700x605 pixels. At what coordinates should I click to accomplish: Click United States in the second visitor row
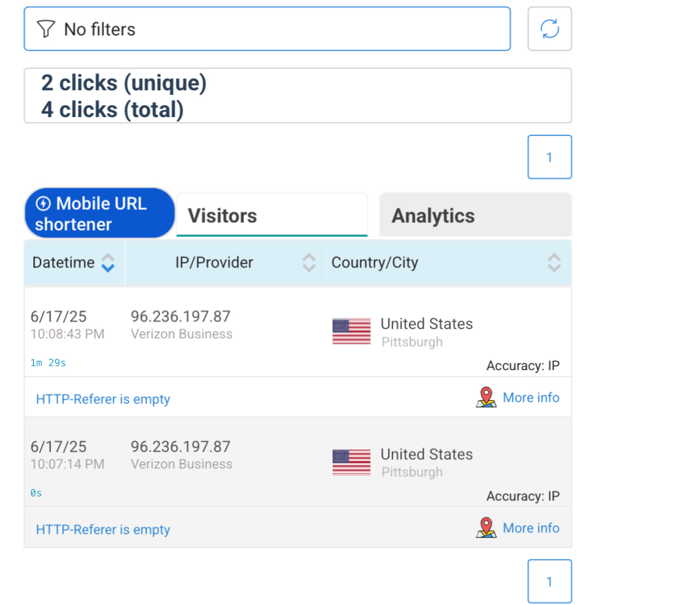point(427,454)
